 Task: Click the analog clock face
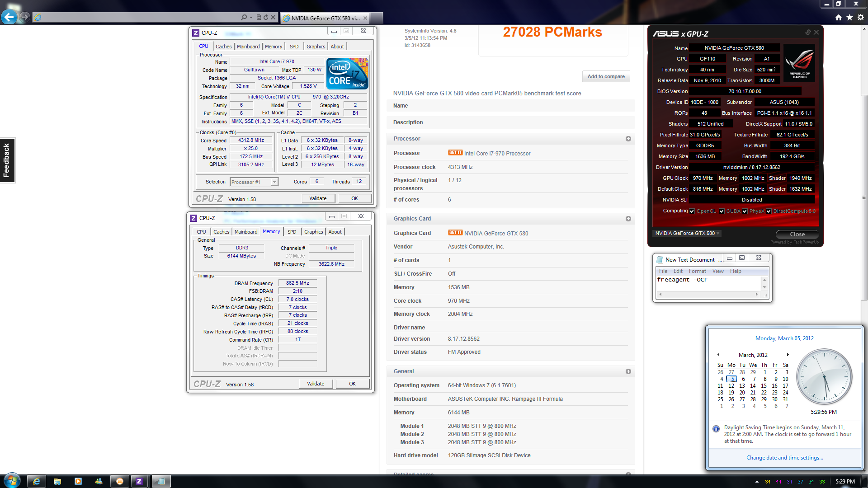coord(824,376)
